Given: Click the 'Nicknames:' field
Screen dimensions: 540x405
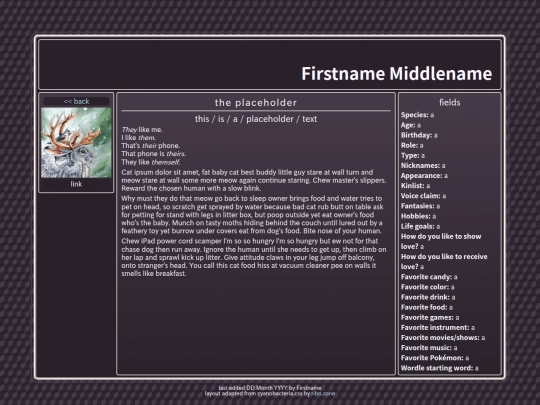Looking at the screenshot, I should pos(423,165).
